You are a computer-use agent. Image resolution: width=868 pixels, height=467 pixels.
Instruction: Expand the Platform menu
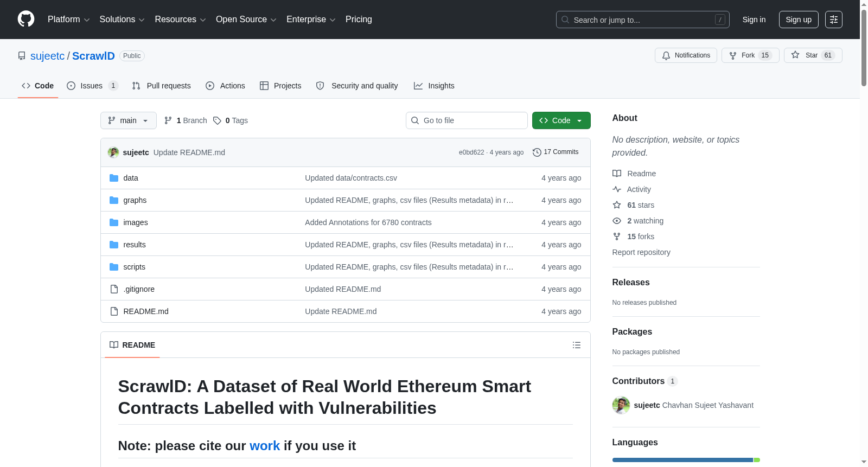[x=69, y=20]
